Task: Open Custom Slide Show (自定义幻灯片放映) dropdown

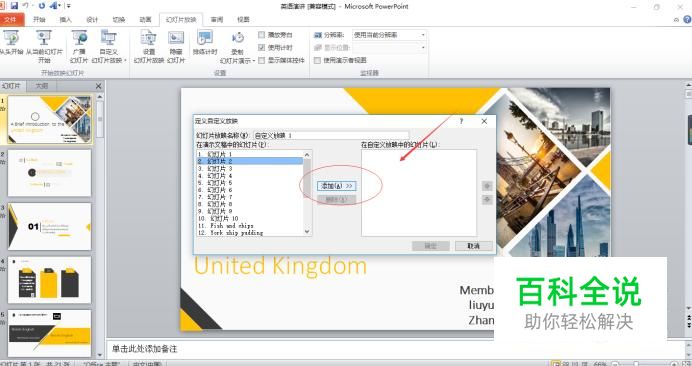Action: pyautogui.click(x=109, y=46)
